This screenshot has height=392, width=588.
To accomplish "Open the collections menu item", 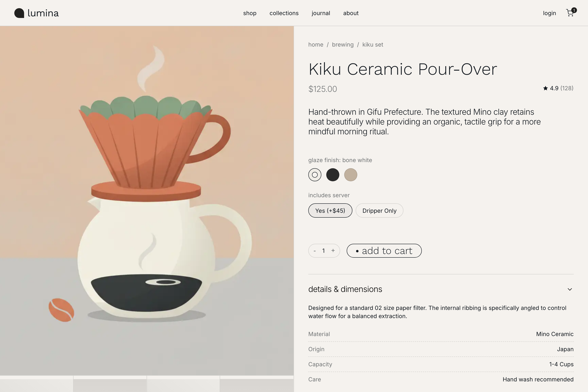I will click(284, 13).
